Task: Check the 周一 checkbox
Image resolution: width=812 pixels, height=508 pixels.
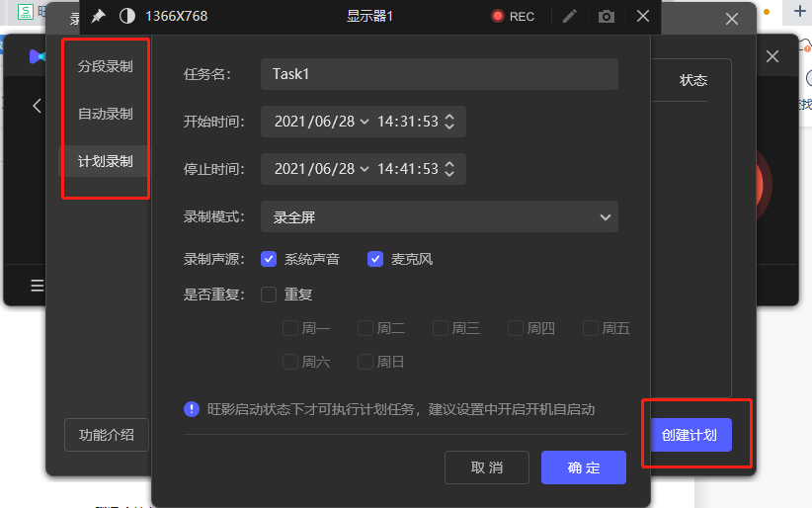Action: (290, 328)
